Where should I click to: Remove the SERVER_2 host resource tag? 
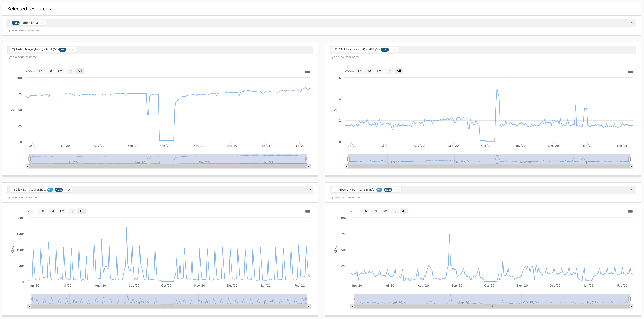tap(42, 23)
